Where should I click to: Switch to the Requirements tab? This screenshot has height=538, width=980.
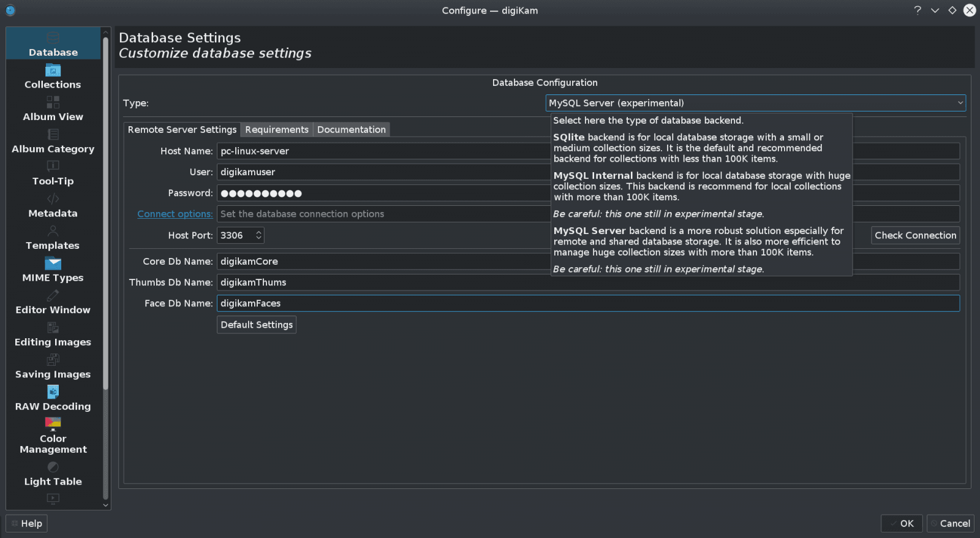[277, 129]
